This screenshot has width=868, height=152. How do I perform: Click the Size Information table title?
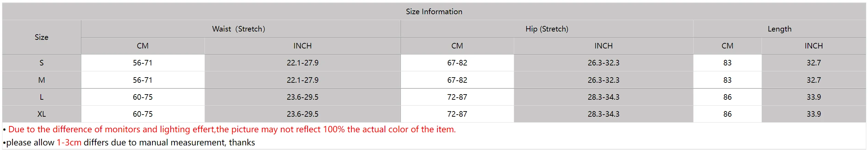(434, 11)
